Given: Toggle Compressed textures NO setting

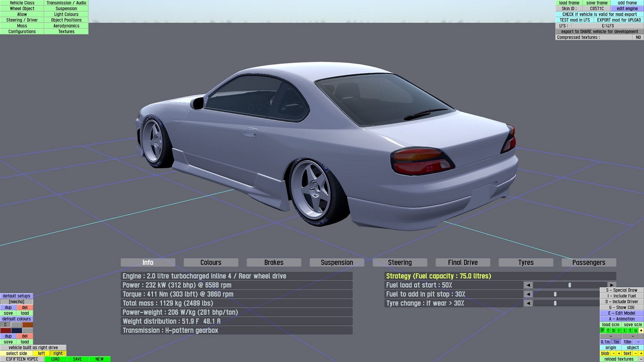Looking at the screenshot, I should [638, 37].
